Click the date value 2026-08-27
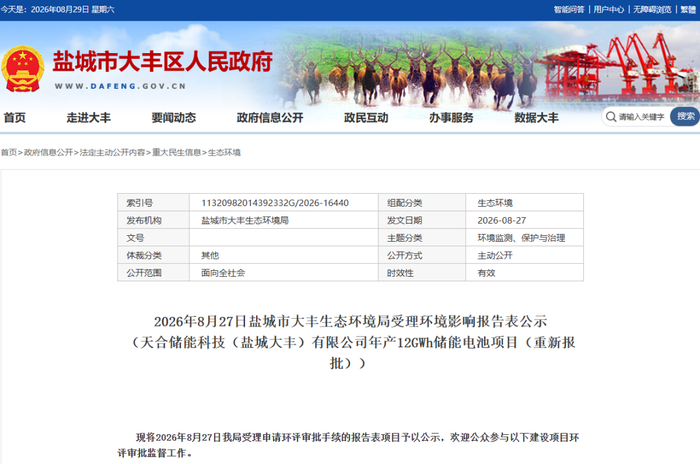Viewport: 700px width, 464px height. click(502, 220)
